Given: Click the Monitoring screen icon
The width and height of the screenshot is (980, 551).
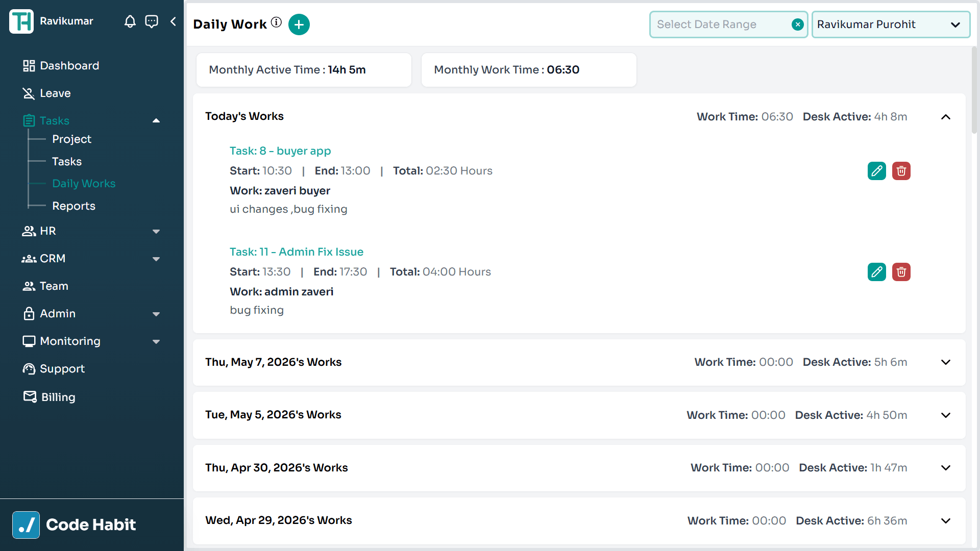Looking at the screenshot, I should click(x=29, y=341).
